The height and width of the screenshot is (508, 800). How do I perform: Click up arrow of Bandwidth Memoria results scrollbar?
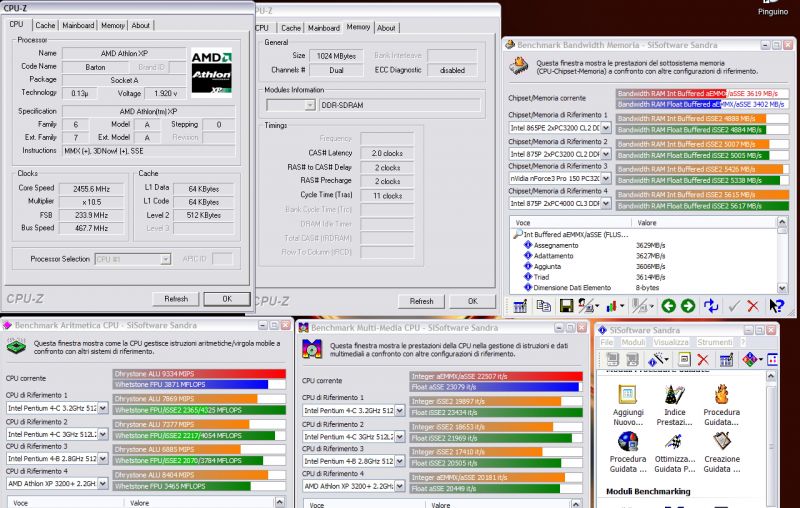tap(782, 221)
